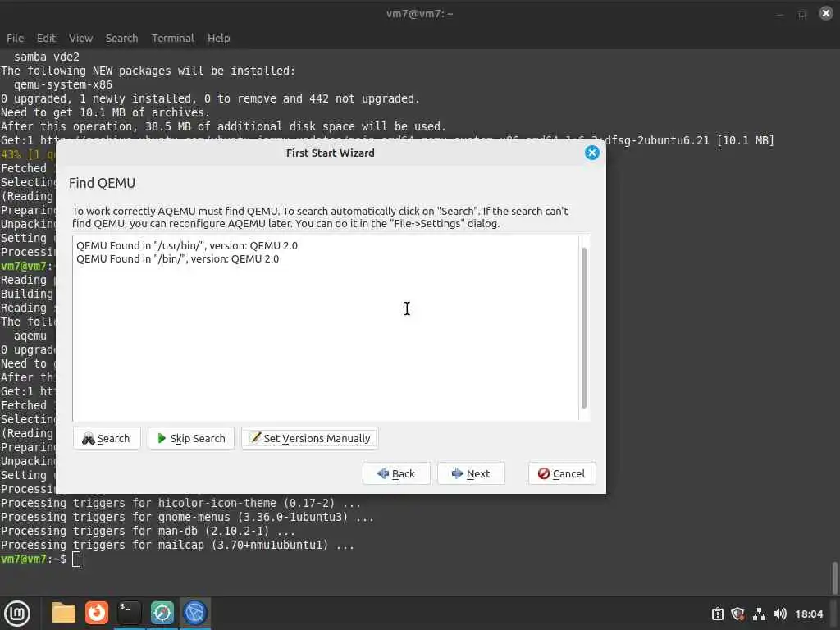
Task: Go Back in the First Start Wizard
Action: (396, 473)
